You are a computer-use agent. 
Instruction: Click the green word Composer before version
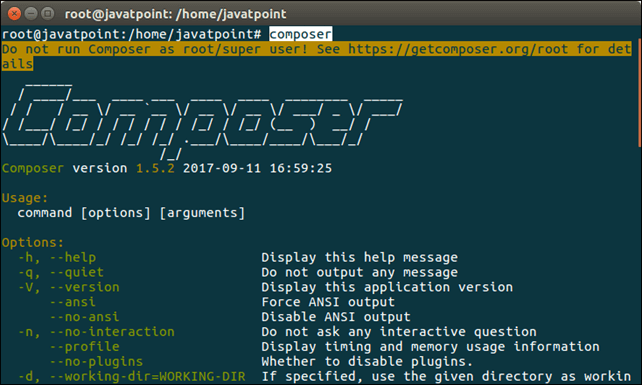(x=33, y=168)
